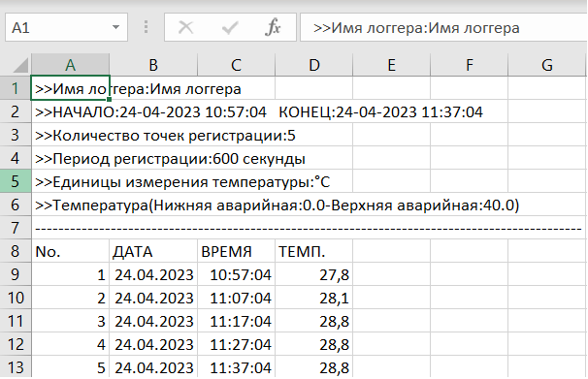Select column A header
588x379 pixels.
coord(71,65)
